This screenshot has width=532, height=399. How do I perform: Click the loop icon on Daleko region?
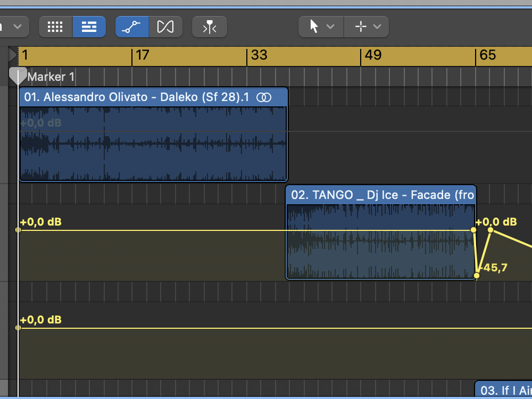tap(264, 98)
